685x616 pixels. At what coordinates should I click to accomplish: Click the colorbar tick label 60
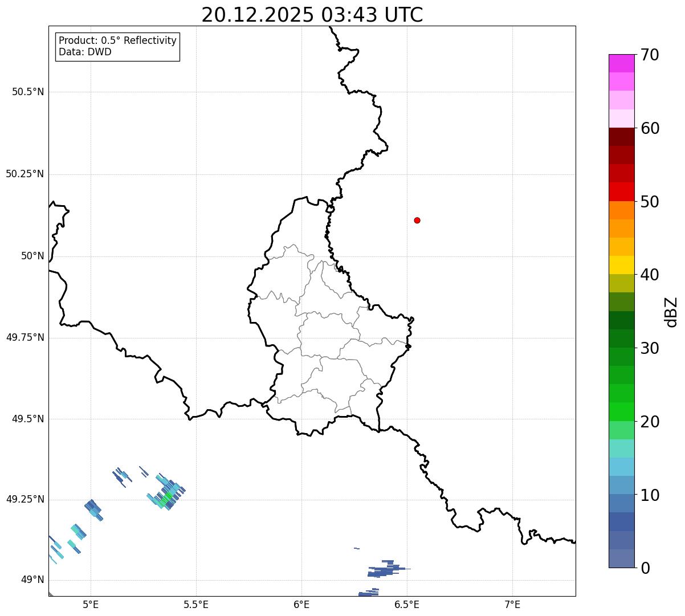[x=650, y=128]
